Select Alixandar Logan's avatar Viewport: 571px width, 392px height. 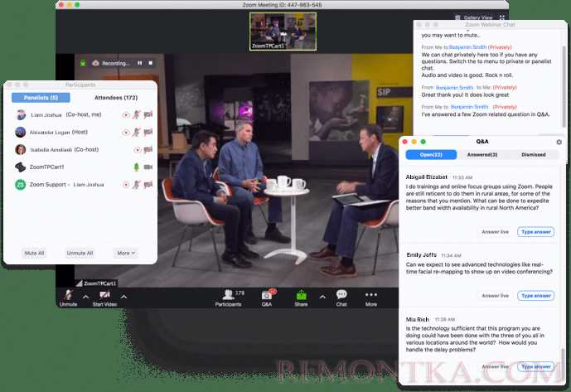[x=21, y=132]
